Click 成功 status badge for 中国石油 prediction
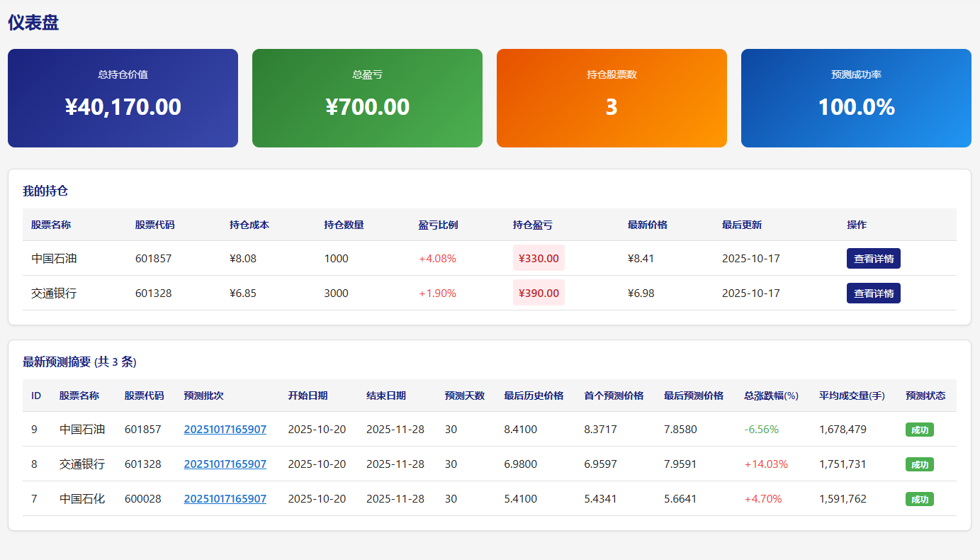The image size is (980, 560). point(919,430)
